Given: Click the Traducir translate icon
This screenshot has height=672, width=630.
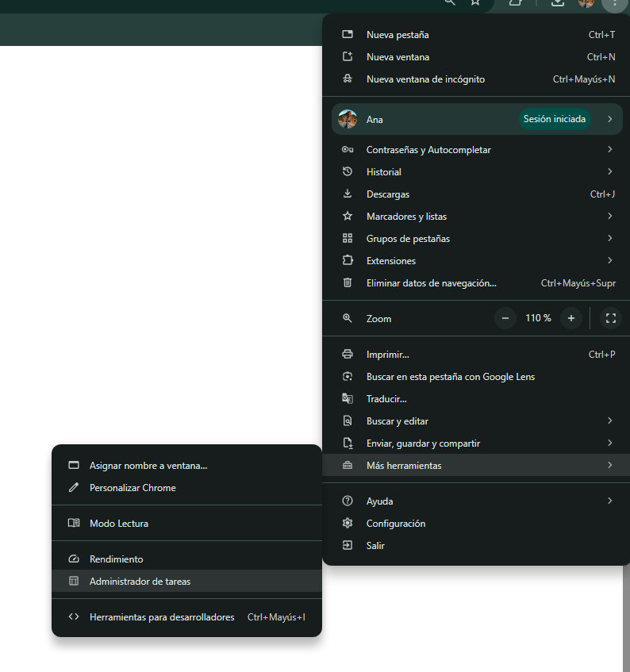Looking at the screenshot, I should pyautogui.click(x=347, y=399).
